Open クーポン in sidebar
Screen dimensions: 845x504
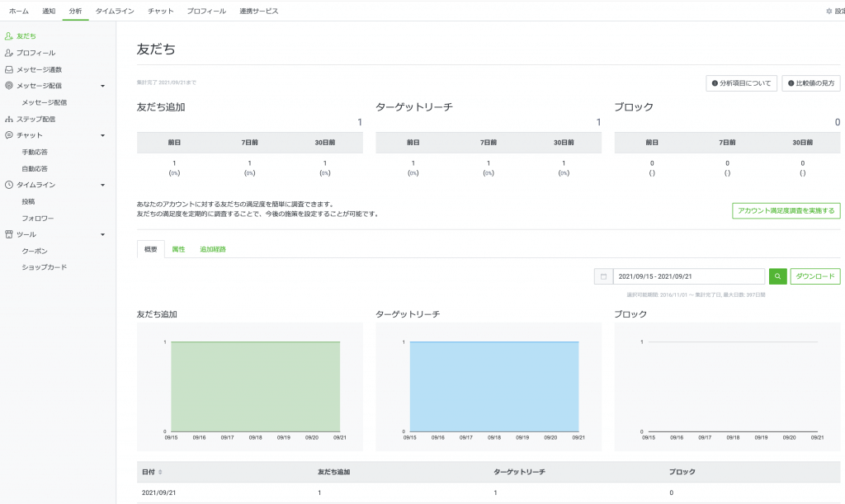(x=35, y=251)
